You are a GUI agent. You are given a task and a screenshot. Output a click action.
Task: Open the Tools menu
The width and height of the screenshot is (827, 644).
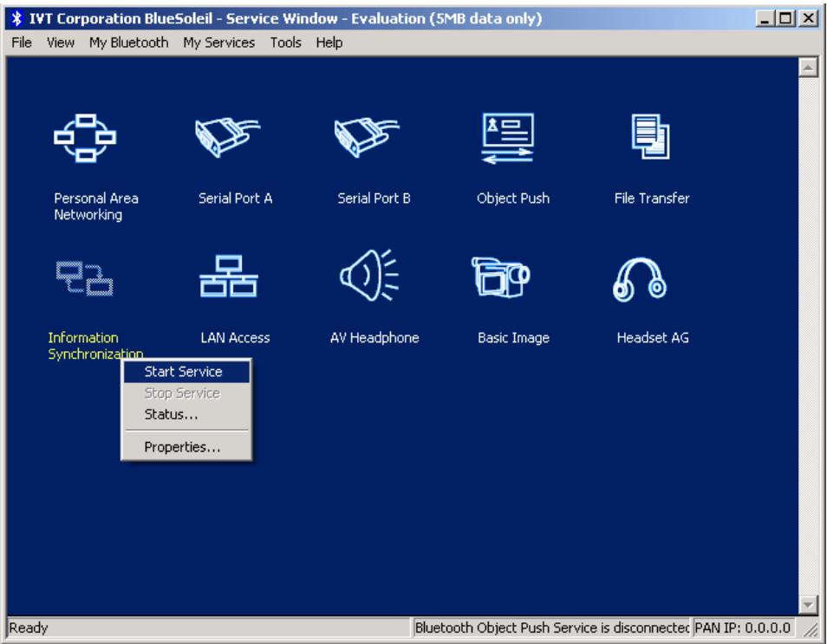click(285, 42)
